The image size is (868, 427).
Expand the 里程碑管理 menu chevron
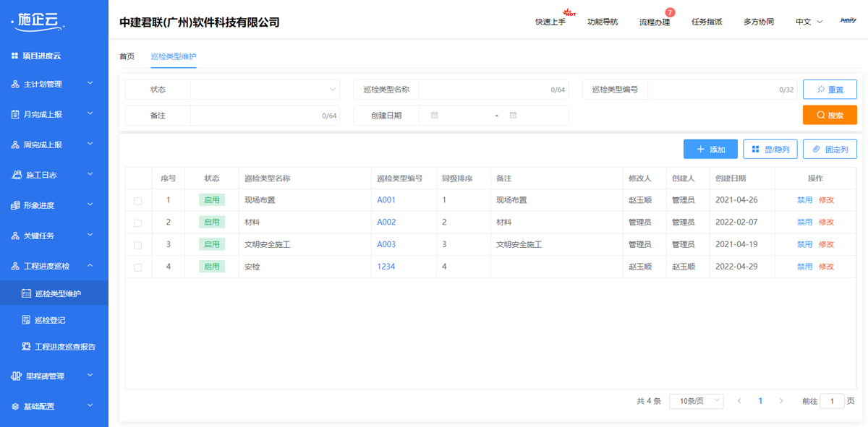pyautogui.click(x=90, y=375)
